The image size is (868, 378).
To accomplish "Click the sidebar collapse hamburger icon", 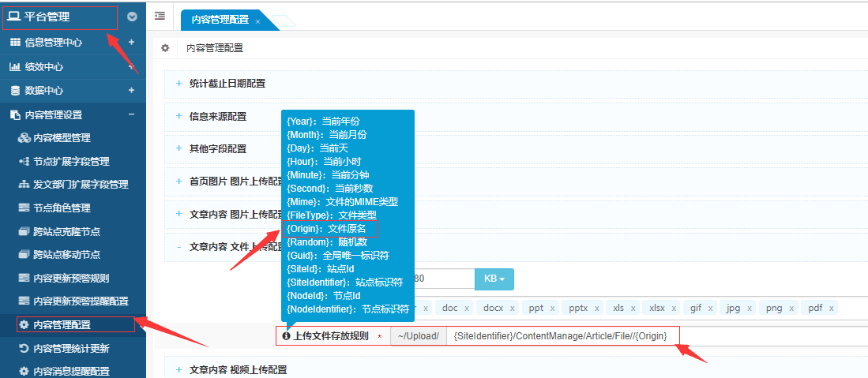I will click(160, 16).
